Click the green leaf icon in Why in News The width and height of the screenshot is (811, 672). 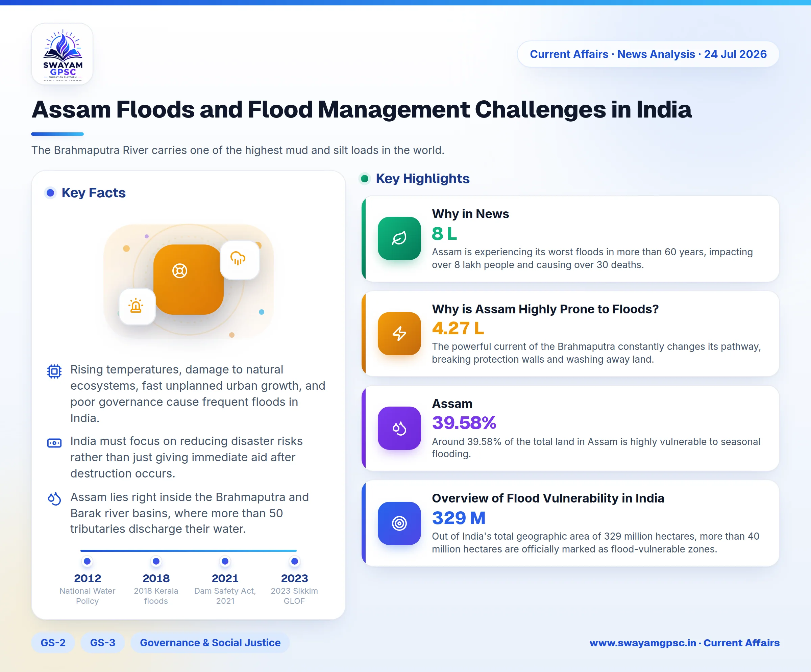[x=399, y=238]
